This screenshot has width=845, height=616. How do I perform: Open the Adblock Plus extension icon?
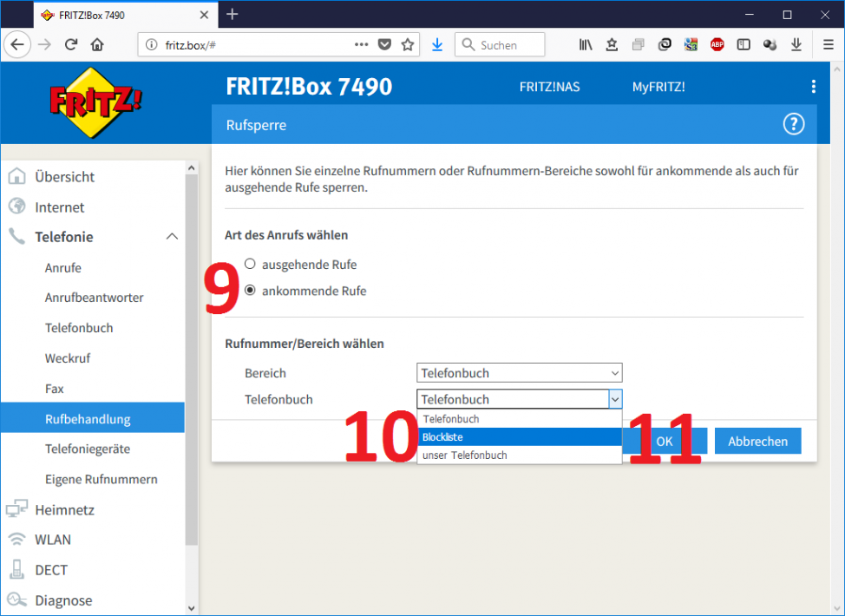pos(717,45)
